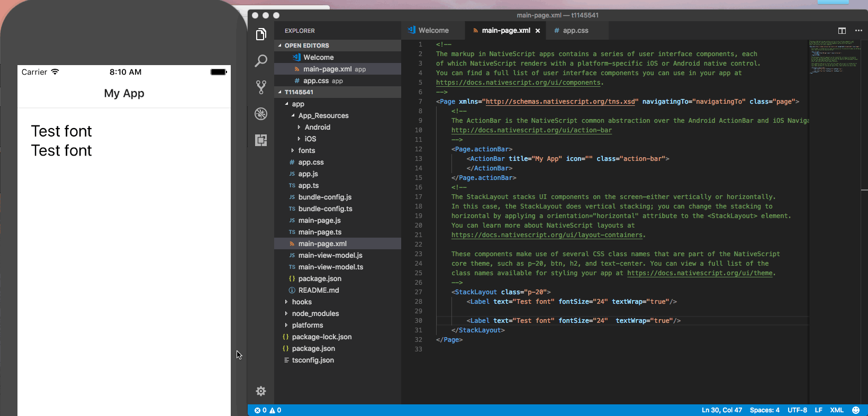
Task: Open the Explorer view in activity bar
Action: click(x=261, y=34)
